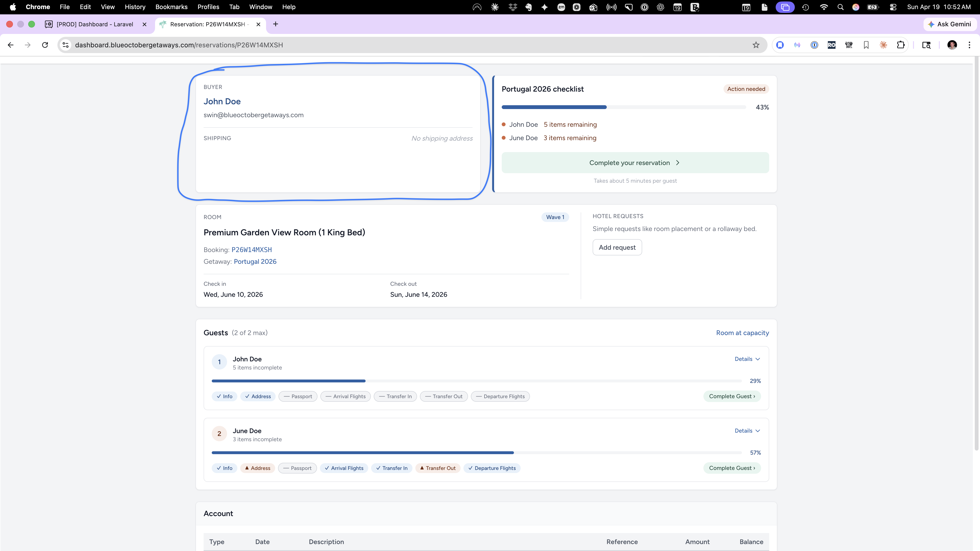Expand Details for June Doe
The image size is (980, 551).
tap(747, 431)
